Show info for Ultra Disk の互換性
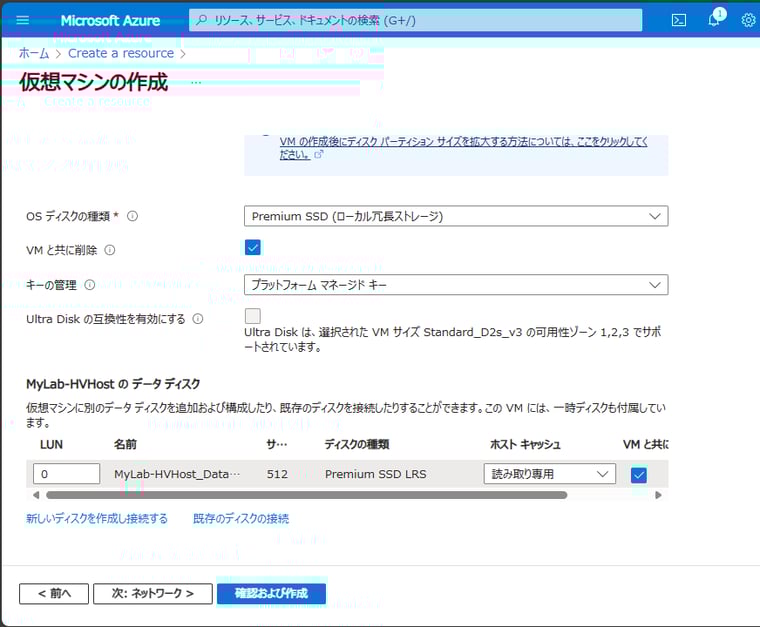 198,319
